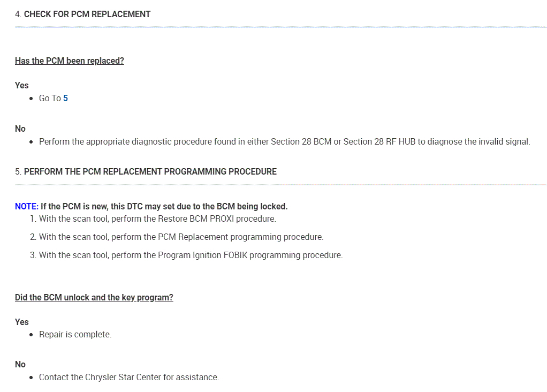
Task: Click 'No' under the PCM replaced question
Action: pos(20,129)
